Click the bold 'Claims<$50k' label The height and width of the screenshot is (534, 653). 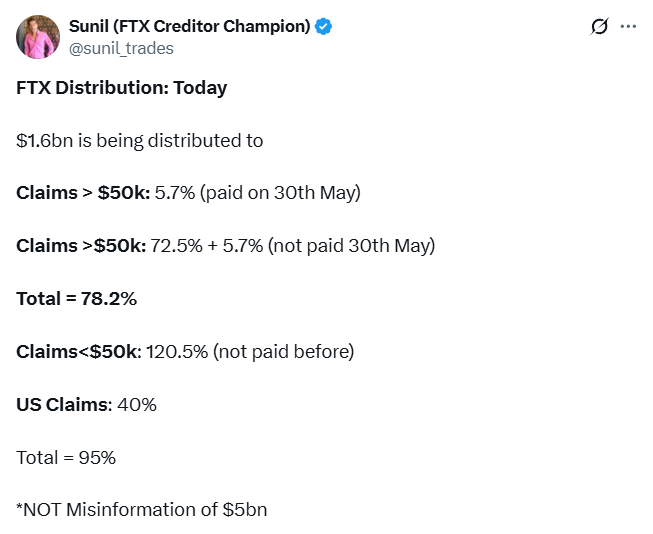[x=79, y=351]
